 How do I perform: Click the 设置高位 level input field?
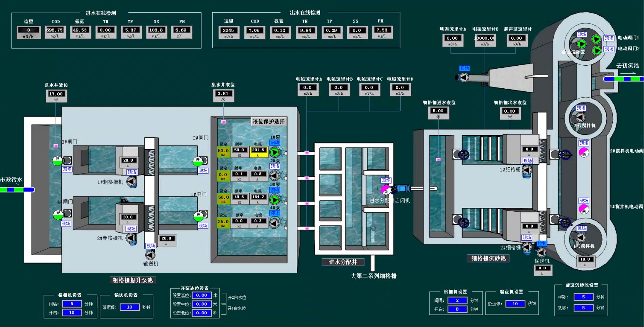tap(202, 295)
